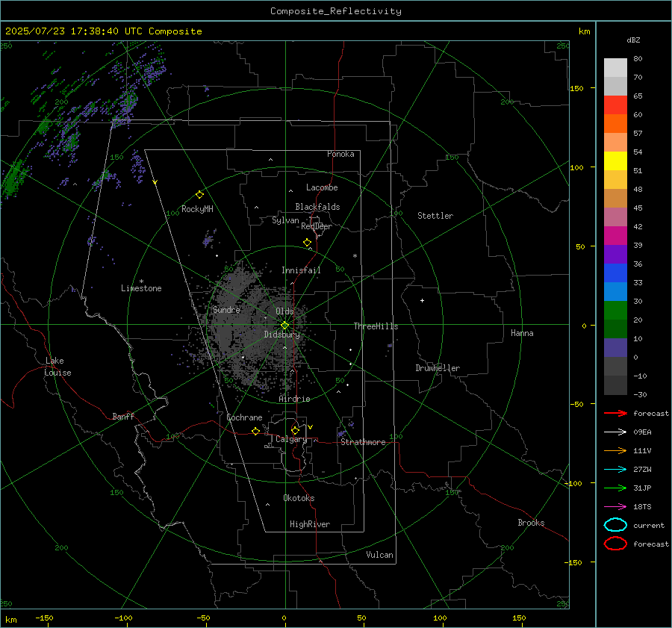672x628 pixels.
Task: Click the HighRiver map label
Action: tap(310, 524)
